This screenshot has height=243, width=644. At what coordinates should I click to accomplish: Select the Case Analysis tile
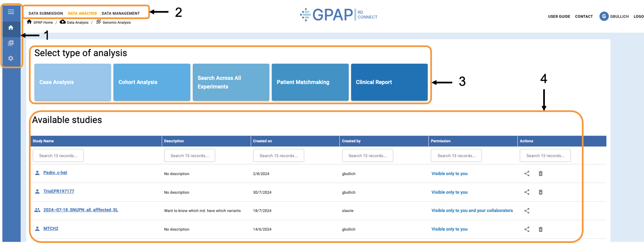(73, 82)
